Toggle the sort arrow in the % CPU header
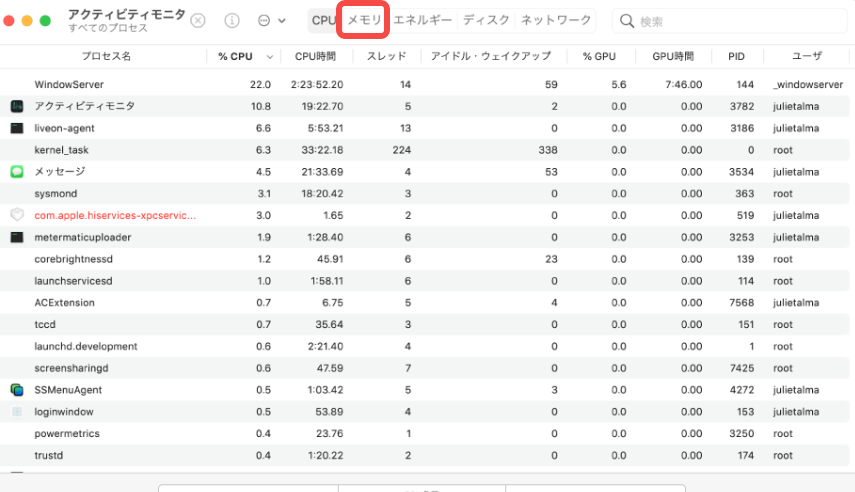Viewport: 855px width, 492px height. coord(270,57)
